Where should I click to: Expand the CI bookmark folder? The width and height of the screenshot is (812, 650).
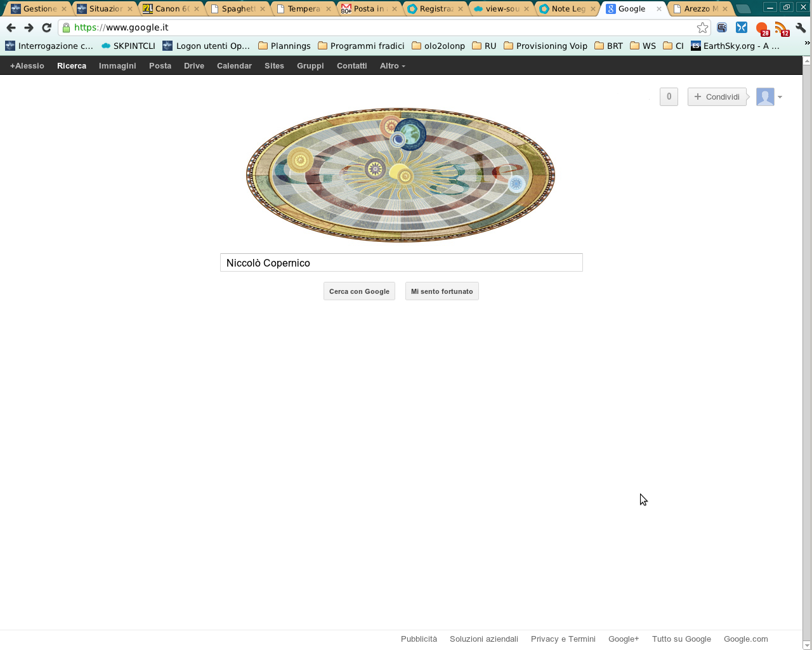click(x=673, y=46)
